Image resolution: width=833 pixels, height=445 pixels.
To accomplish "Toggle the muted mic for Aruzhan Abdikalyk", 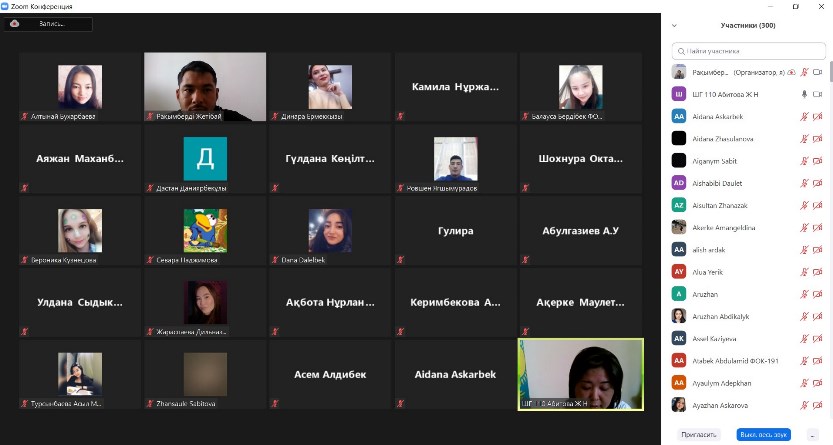I will [804, 316].
